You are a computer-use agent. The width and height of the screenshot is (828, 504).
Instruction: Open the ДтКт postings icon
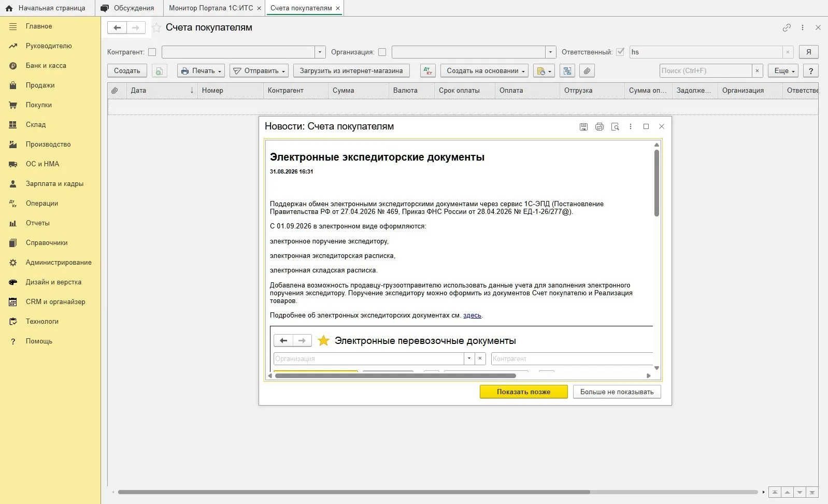tap(428, 71)
